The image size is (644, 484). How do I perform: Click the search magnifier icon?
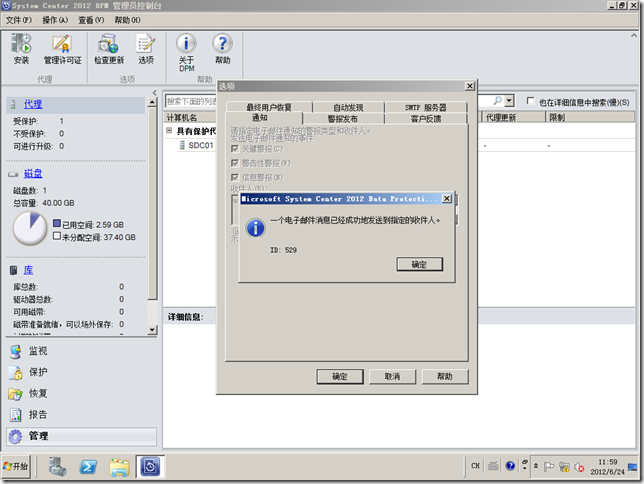tap(497, 101)
